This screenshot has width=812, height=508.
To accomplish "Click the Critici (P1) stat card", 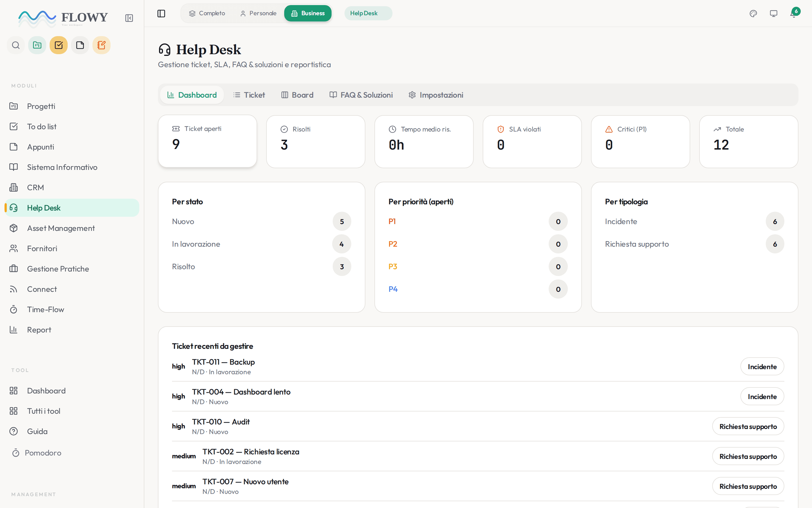I will (640, 142).
